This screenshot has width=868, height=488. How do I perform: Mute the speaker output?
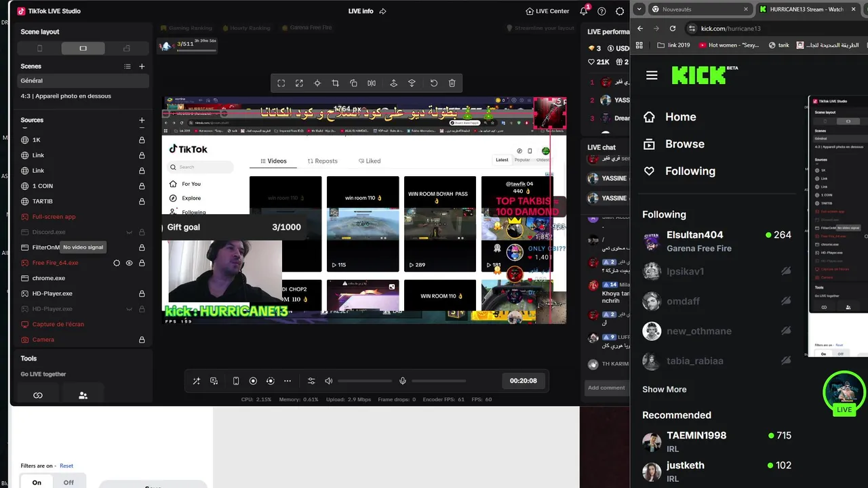[329, 381]
